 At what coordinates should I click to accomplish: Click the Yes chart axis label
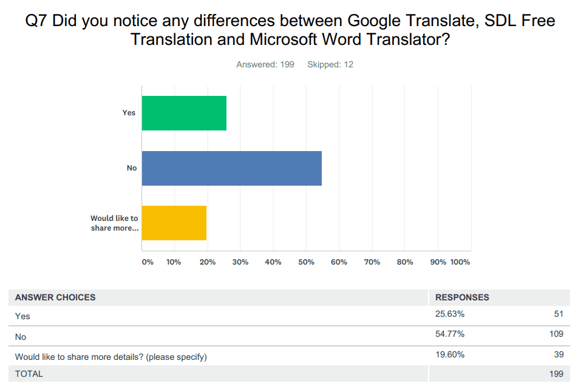tap(129, 113)
